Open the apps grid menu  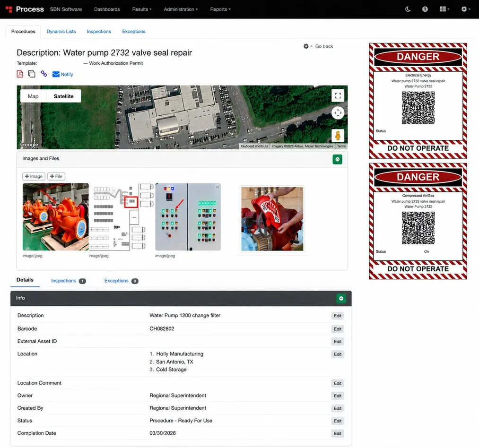tap(444, 9)
